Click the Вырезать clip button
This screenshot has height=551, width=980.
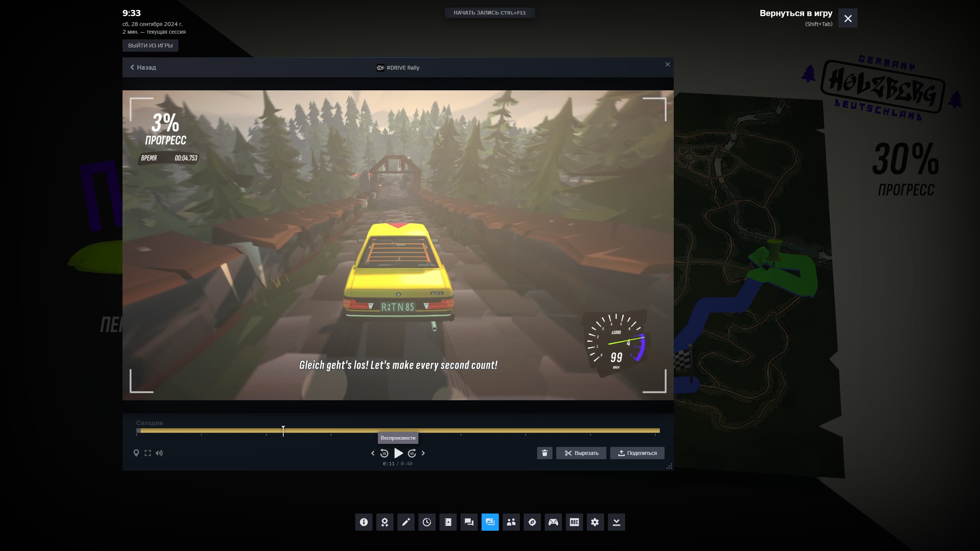point(581,453)
